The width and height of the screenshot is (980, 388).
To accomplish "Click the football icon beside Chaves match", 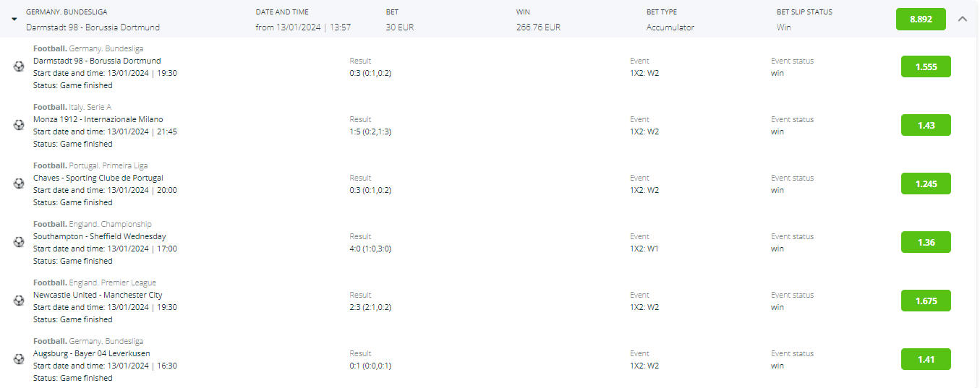I will 19,184.
